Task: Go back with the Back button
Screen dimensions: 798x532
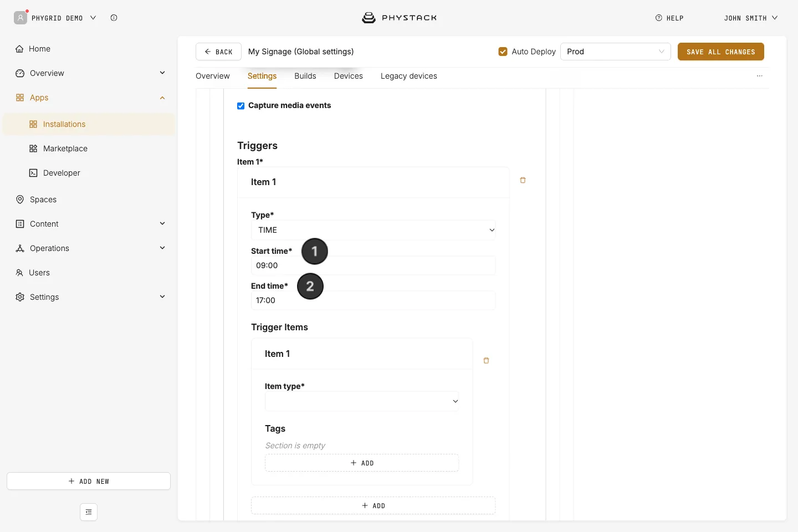Action: [x=218, y=52]
